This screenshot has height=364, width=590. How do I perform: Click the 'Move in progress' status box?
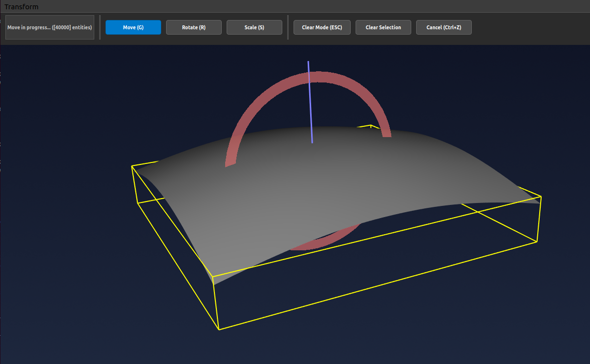[49, 27]
